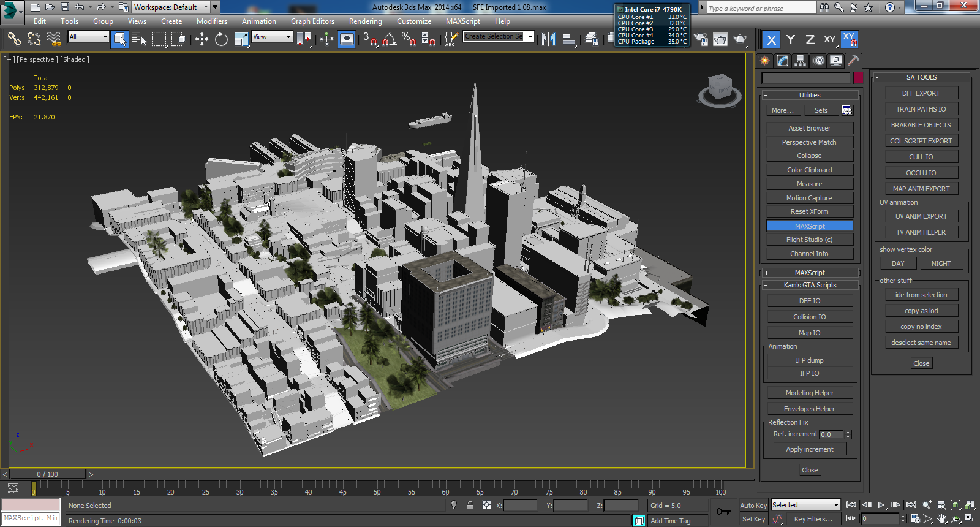Click the Pan View hand icon
The width and height of the screenshot is (980, 527).
coord(942,518)
